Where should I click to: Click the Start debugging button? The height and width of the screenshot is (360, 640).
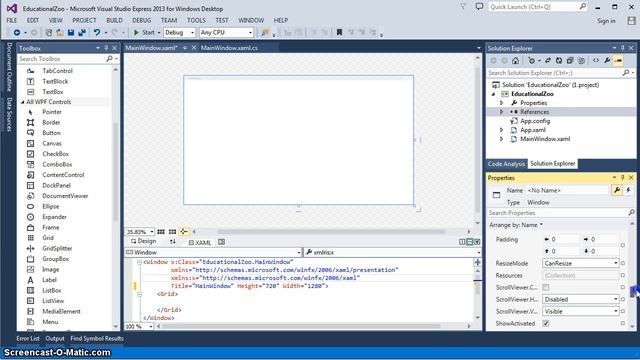[x=144, y=32]
